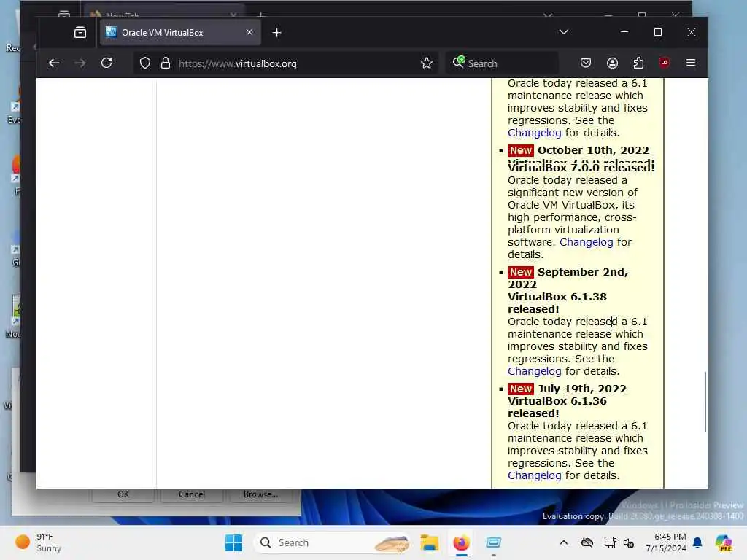Click the Run dialog taskbar icon
The height and width of the screenshot is (560, 747).
494,542
